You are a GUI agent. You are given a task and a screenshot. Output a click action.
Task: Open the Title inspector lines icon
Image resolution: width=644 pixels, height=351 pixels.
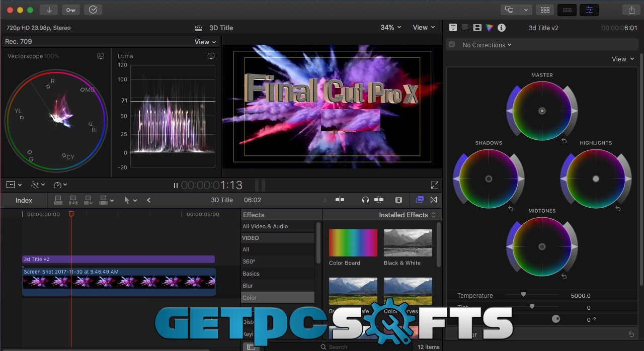click(465, 28)
